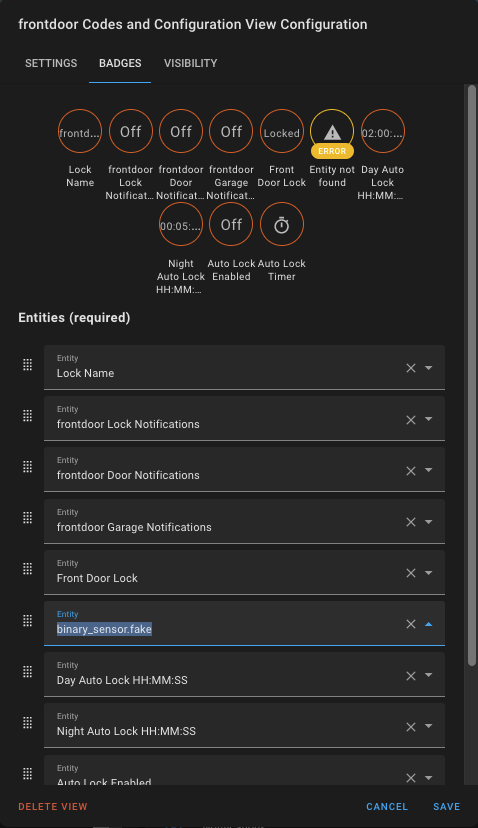Click the Auto Lock Timer badge icon

[282, 225]
